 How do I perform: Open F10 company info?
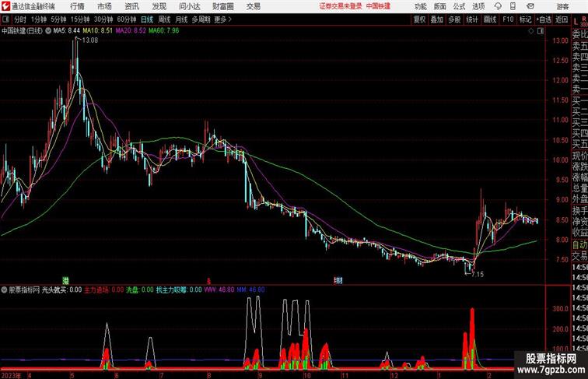(508, 19)
